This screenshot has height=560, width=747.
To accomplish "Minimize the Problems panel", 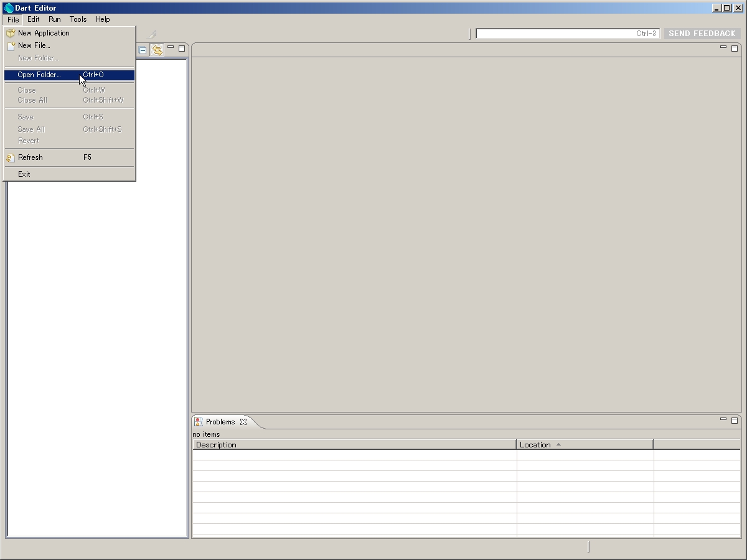I will pyautogui.click(x=723, y=420).
